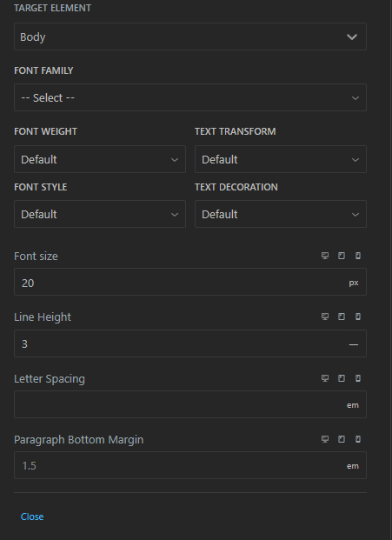Click the Close link
This screenshot has width=392, height=540.
pos(32,517)
